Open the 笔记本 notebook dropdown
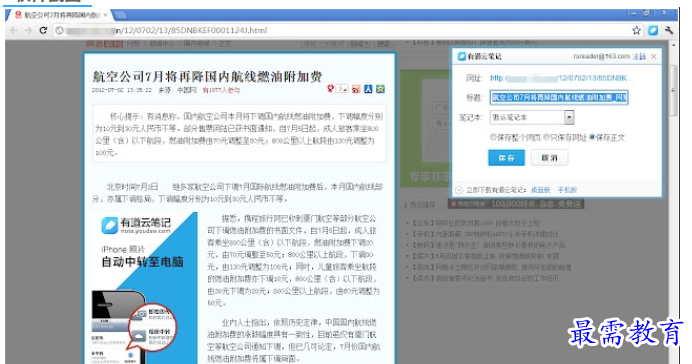The image size is (692, 364). coord(532,117)
